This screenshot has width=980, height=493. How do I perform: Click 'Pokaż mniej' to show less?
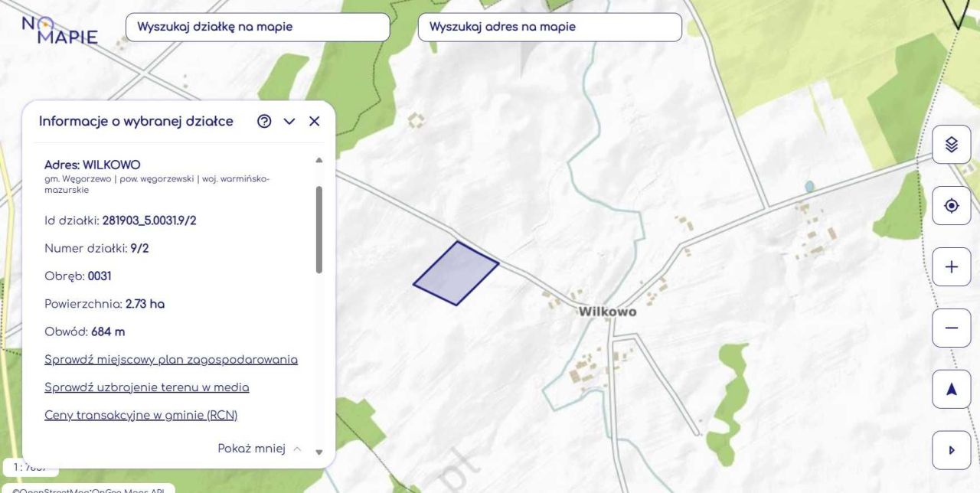260,449
